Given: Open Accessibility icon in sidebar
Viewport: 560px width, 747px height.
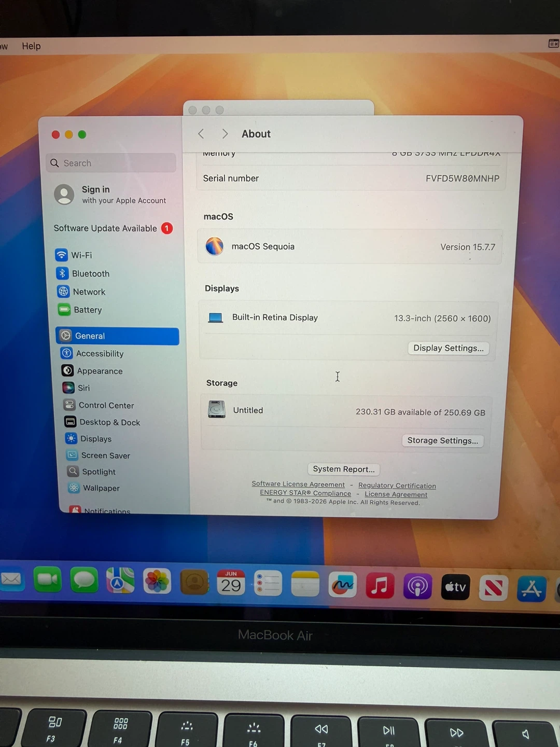Looking at the screenshot, I should pyautogui.click(x=67, y=353).
